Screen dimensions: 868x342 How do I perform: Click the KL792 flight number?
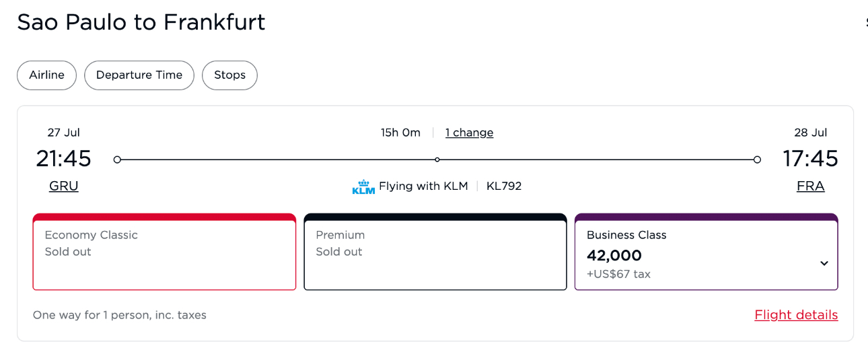[504, 186]
